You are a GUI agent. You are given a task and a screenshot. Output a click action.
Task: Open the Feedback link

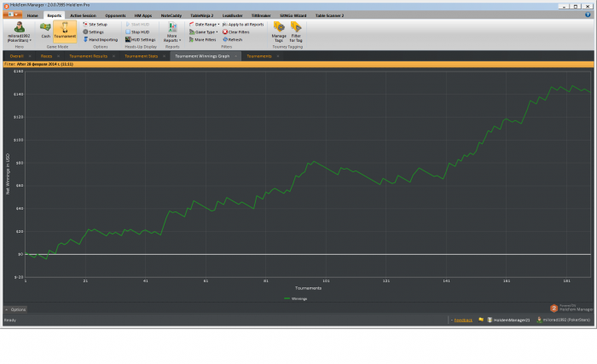pyautogui.click(x=463, y=321)
